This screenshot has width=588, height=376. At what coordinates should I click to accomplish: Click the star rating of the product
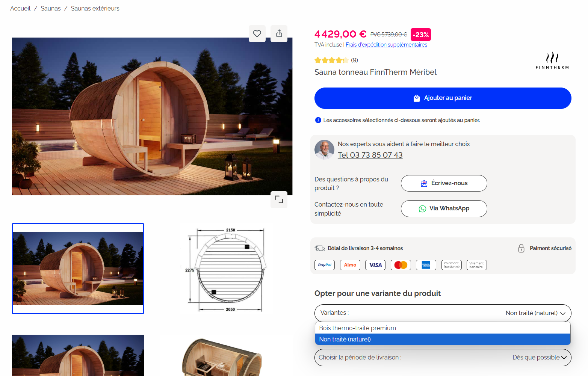coord(331,60)
